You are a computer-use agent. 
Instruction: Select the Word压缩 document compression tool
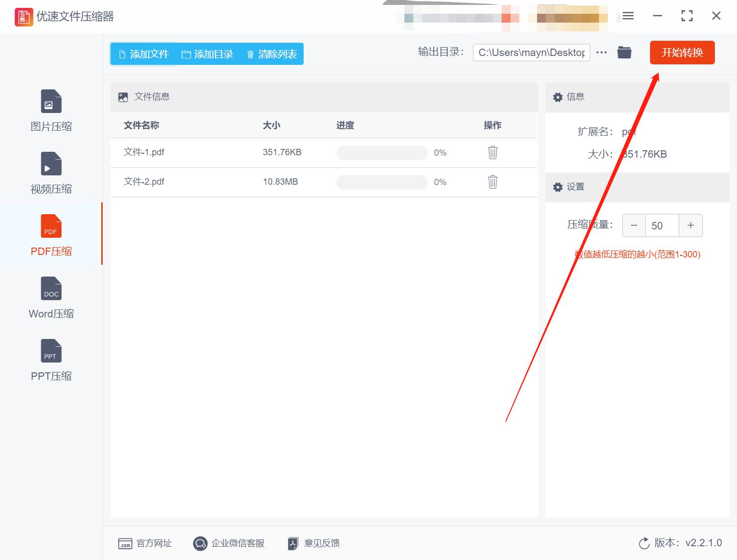click(51, 297)
